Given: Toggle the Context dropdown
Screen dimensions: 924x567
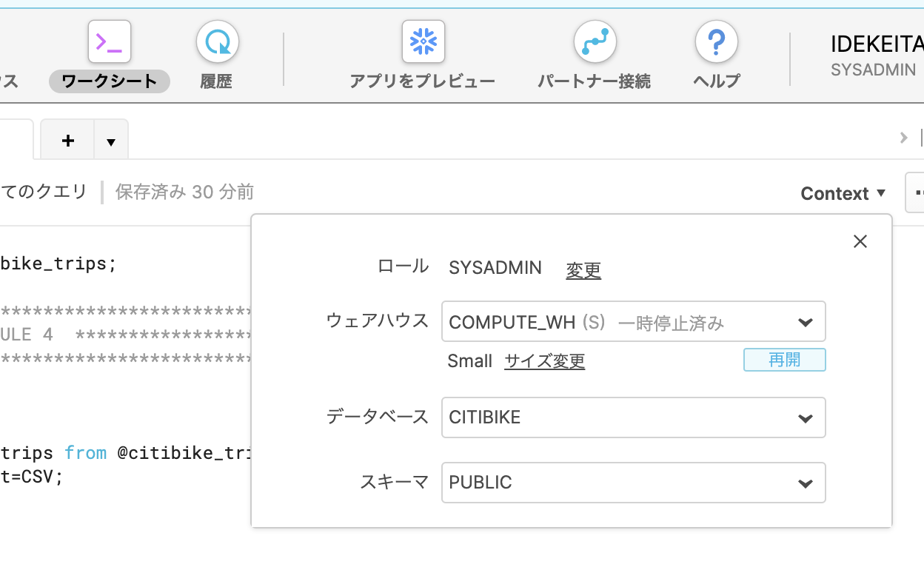Looking at the screenshot, I should coord(843,193).
